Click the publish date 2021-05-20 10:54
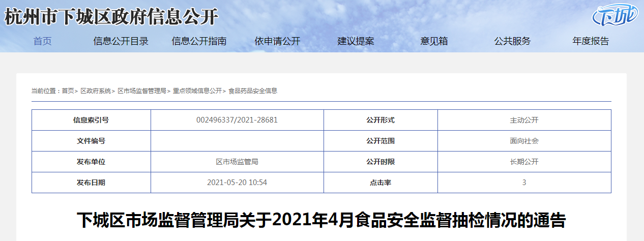 pos(237,183)
